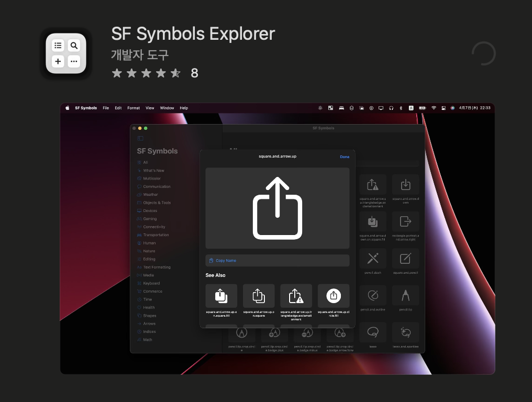Select the Commerce category
Viewport: 532px width, 402px height.
click(x=150, y=292)
